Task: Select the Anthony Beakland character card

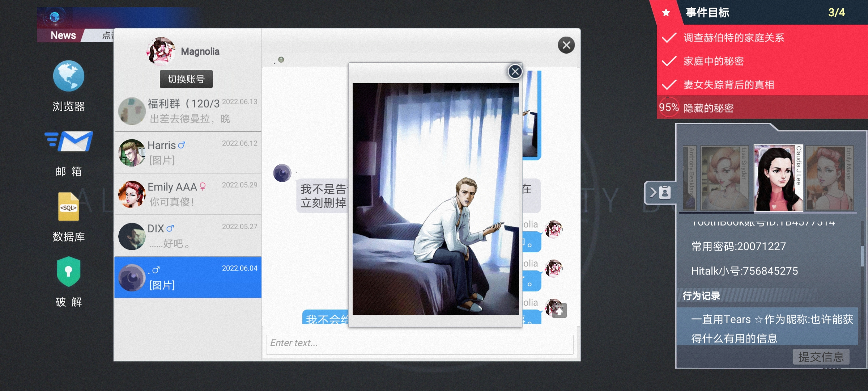Action: [689, 178]
